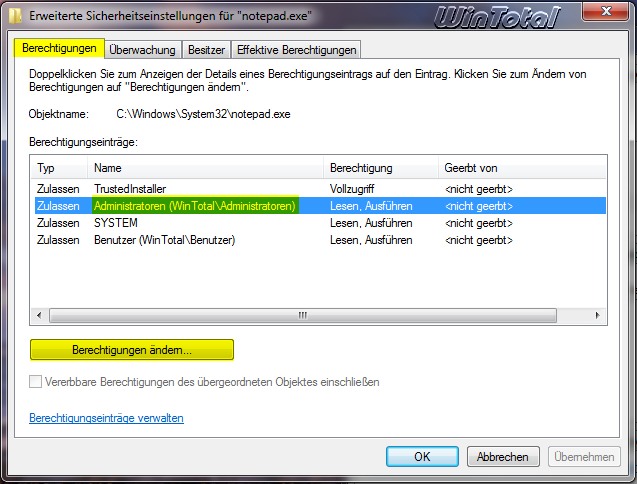Click Zulassen in the SYSTEM row
The image size is (637, 484).
58,223
